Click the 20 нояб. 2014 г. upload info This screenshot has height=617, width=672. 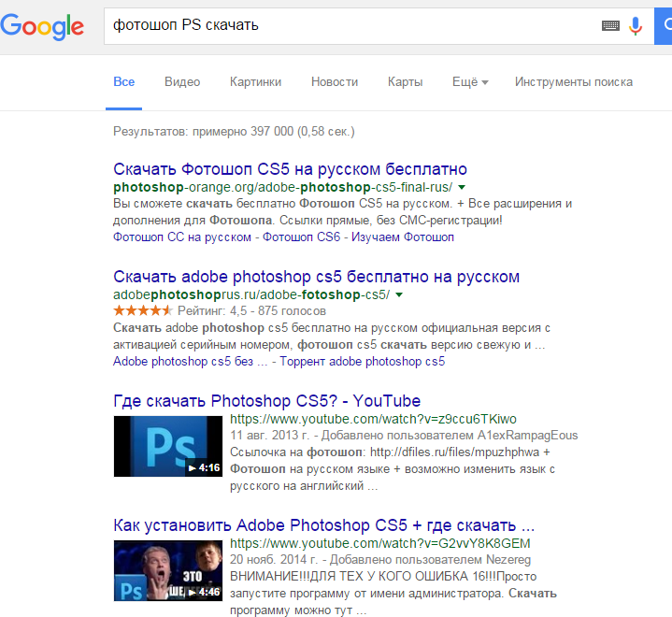tap(380, 560)
